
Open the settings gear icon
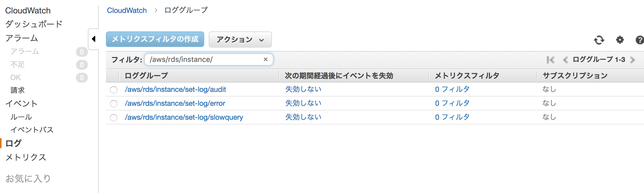pyautogui.click(x=620, y=40)
